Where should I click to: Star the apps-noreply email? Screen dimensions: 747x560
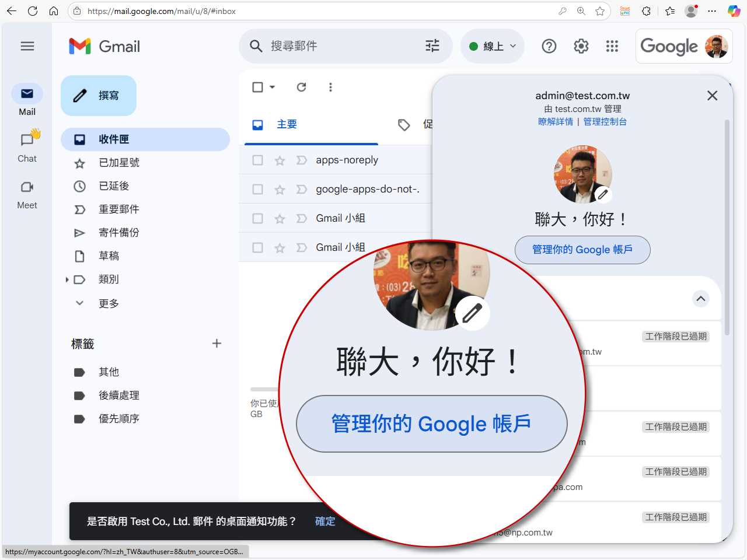pos(280,160)
